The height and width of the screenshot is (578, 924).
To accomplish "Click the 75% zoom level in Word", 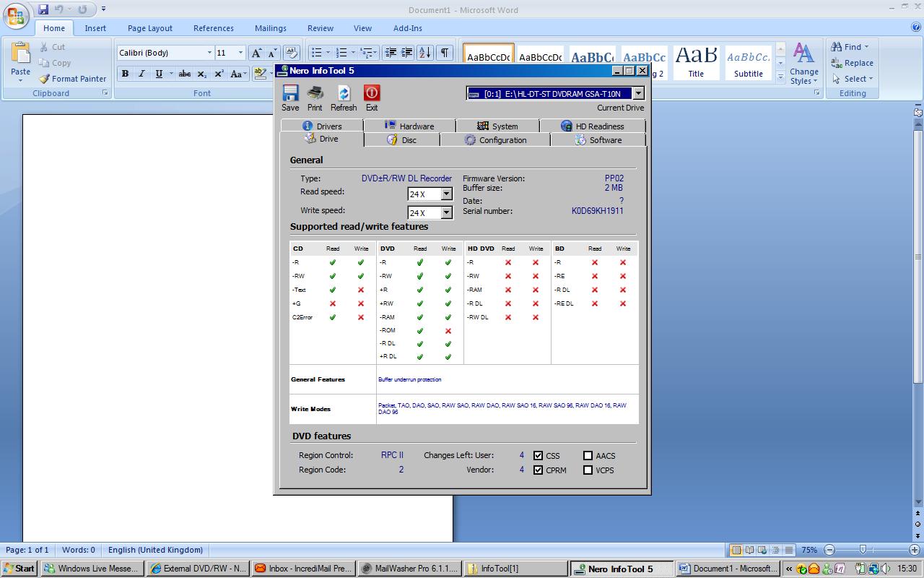I will click(x=809, y=550).
